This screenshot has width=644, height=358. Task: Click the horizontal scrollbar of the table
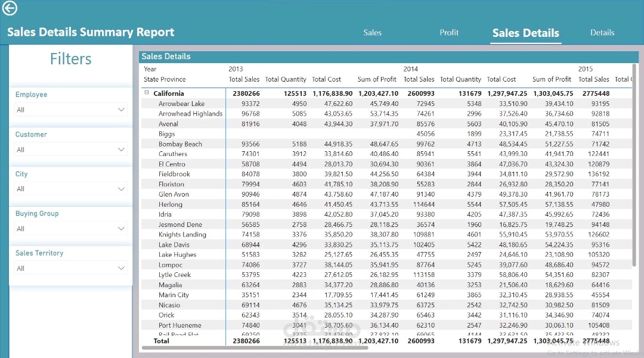[255, 347]
